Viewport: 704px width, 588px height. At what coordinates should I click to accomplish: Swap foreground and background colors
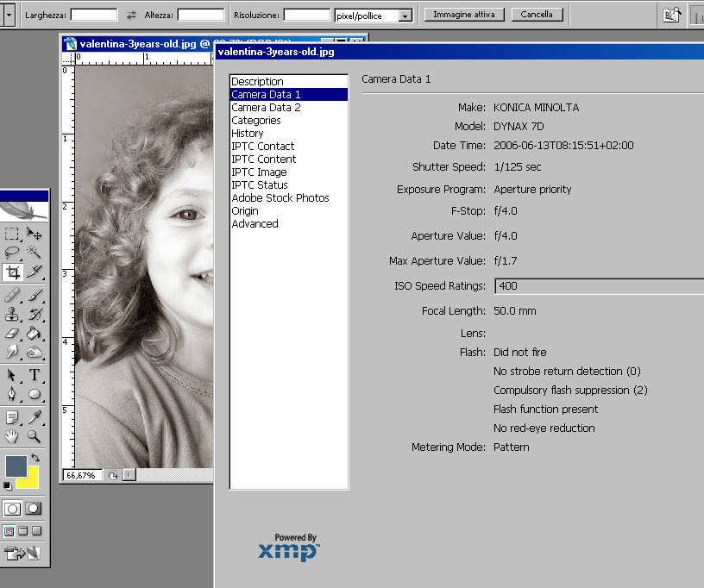tap(35, 458)
